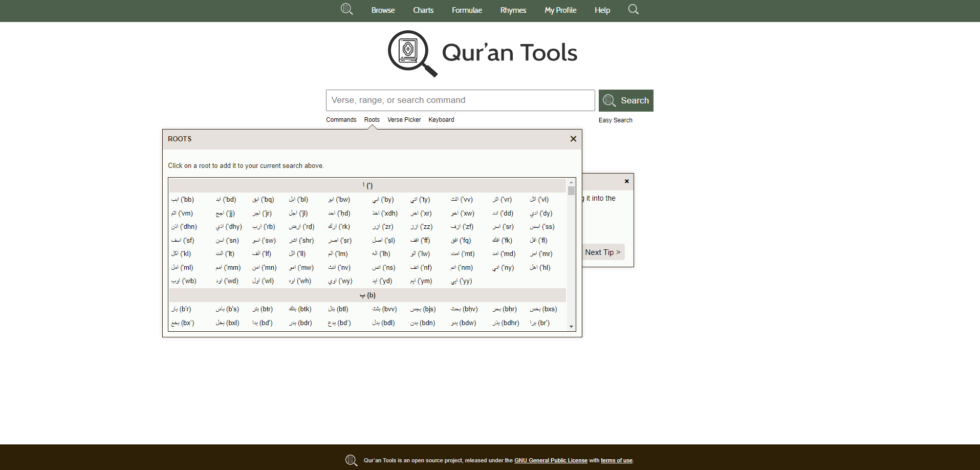Show the Keyboard tab
The width and height of the screenshot is (980, 470).
(441, 120)
